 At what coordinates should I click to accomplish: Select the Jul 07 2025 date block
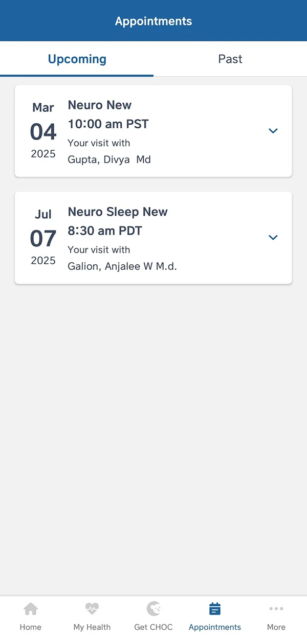[x=43, y=238]
